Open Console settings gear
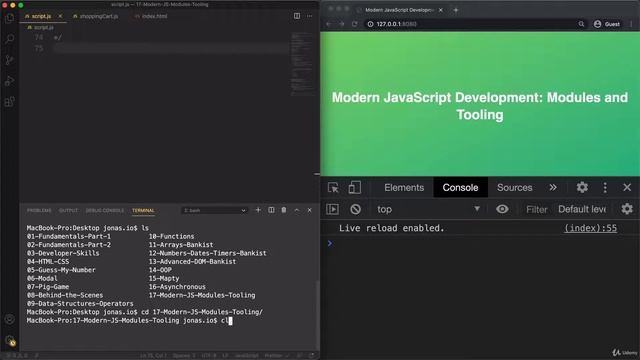 [627, 209]
